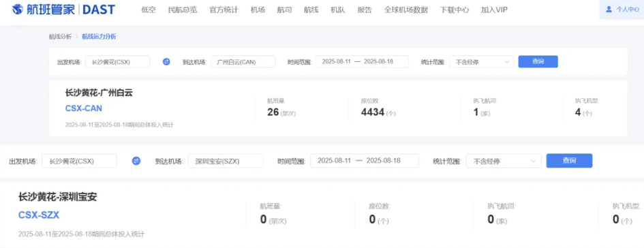Edit departure airport field in SZX query

[79, 161]
